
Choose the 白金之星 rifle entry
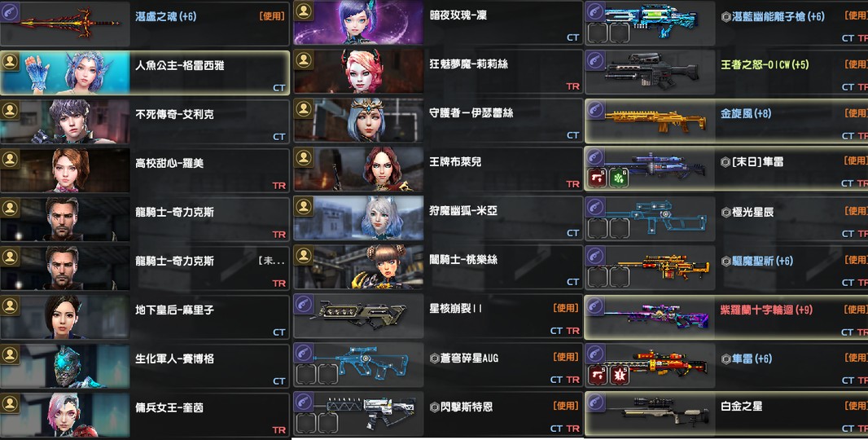pyautogui.click(x=726, y=414)
